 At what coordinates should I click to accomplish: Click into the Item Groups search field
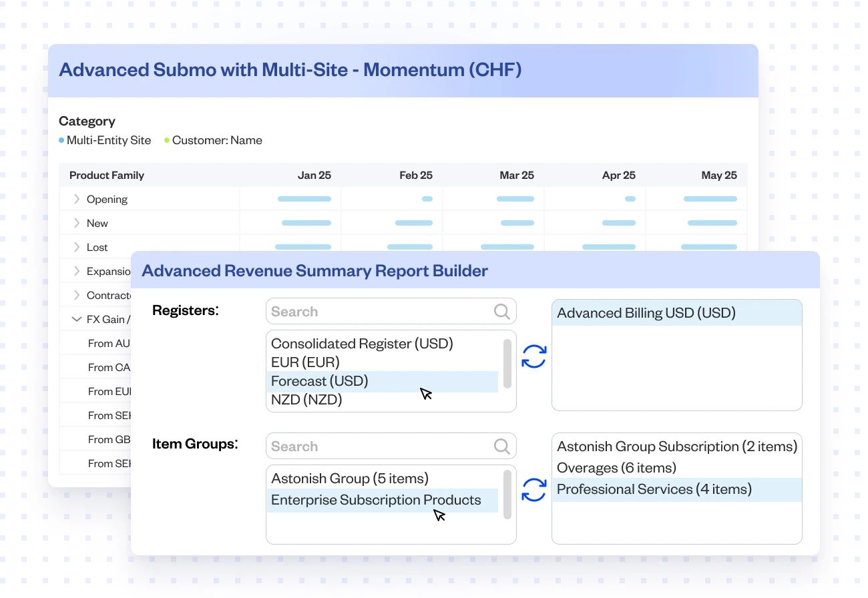(x=377, y=446)
